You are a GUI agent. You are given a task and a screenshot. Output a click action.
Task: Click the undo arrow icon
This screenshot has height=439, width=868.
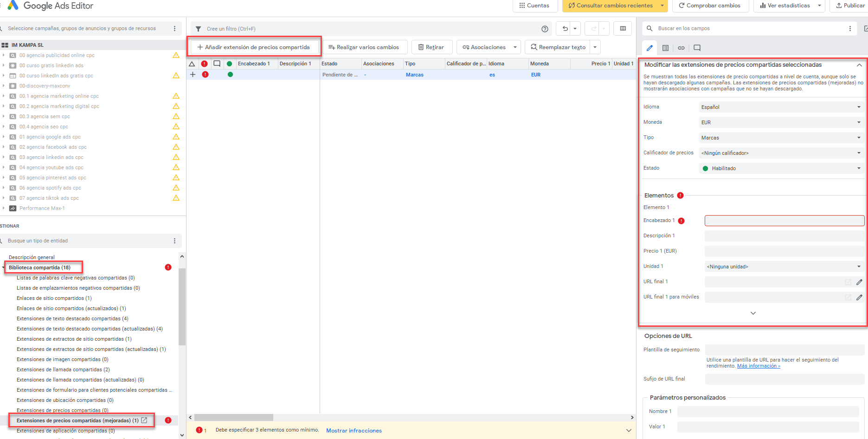(565, 29)
